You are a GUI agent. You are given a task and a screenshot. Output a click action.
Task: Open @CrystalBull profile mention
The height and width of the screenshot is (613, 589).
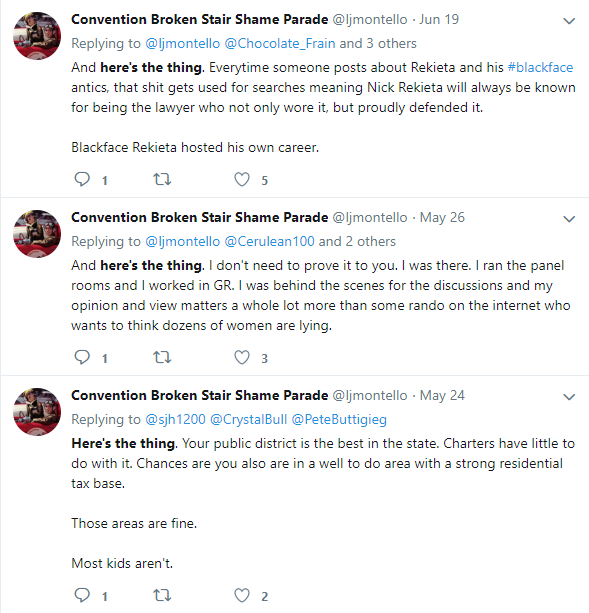(249, 419)
